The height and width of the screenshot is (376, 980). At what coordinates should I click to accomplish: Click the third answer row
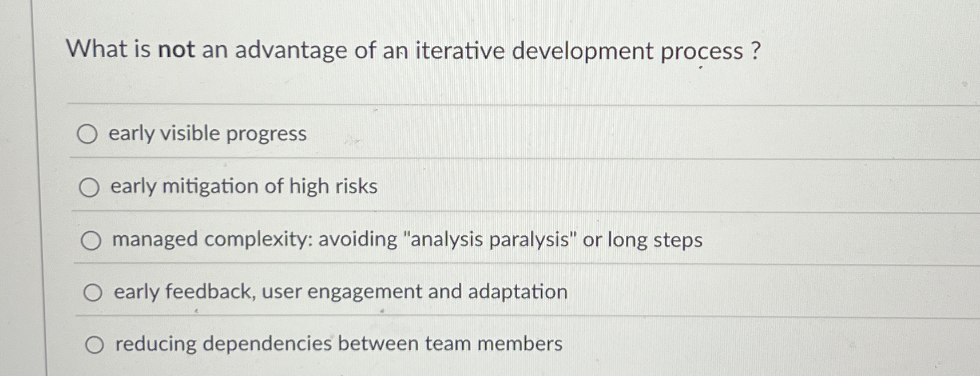tap(400, 240)
